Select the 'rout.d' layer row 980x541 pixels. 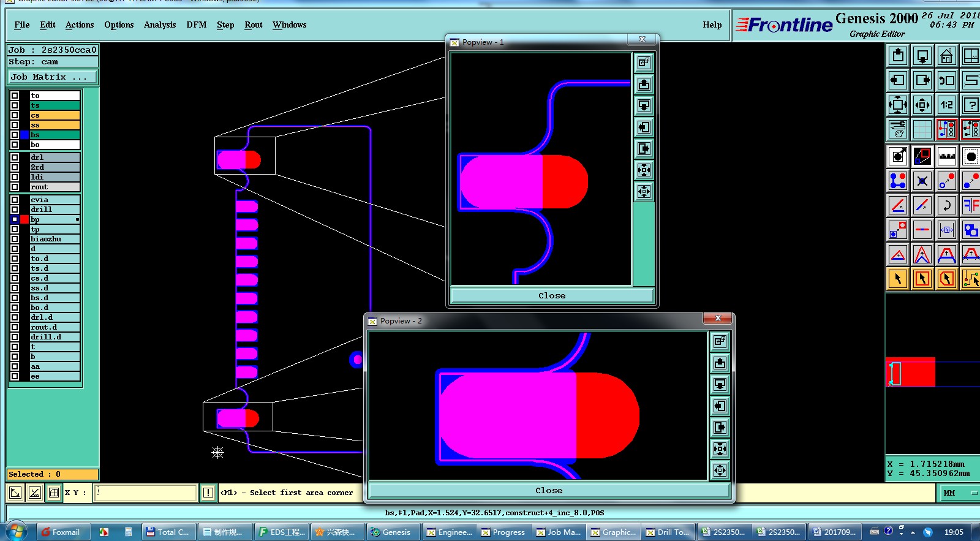[x=55, y=327]
